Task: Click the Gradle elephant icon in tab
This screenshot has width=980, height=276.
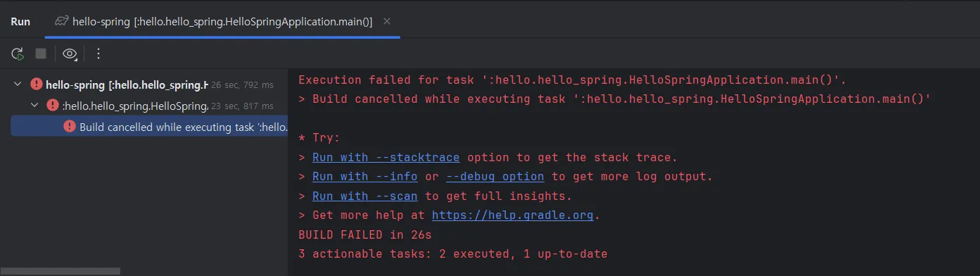Action: [x=62, y=21]
